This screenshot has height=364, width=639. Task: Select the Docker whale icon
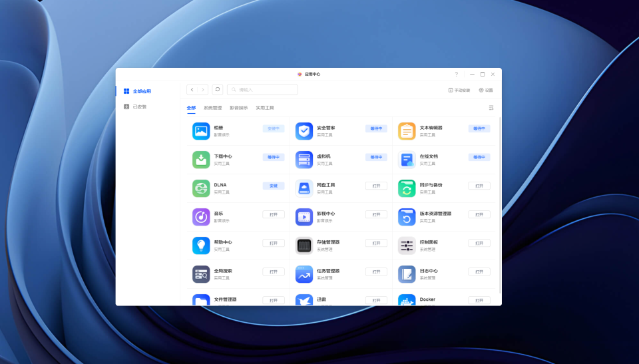click(407, 300)
